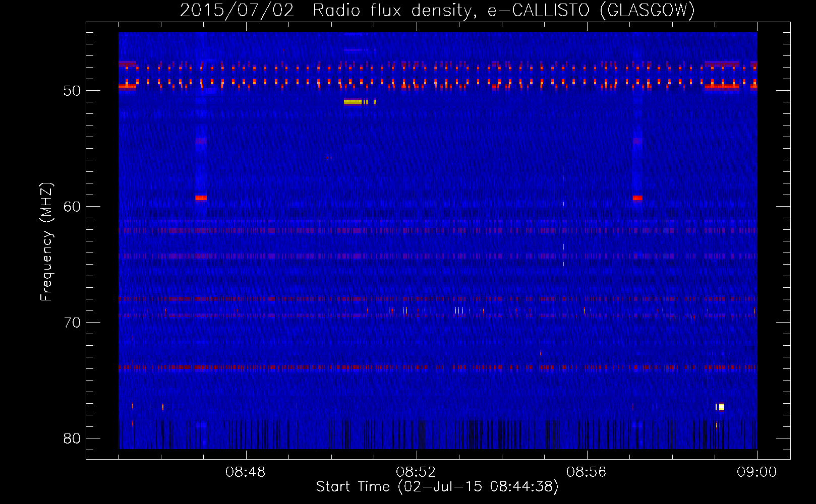Click the 08:52 time tick label
The width and height of the screenshot is (816, 504).
coord(416,472)
